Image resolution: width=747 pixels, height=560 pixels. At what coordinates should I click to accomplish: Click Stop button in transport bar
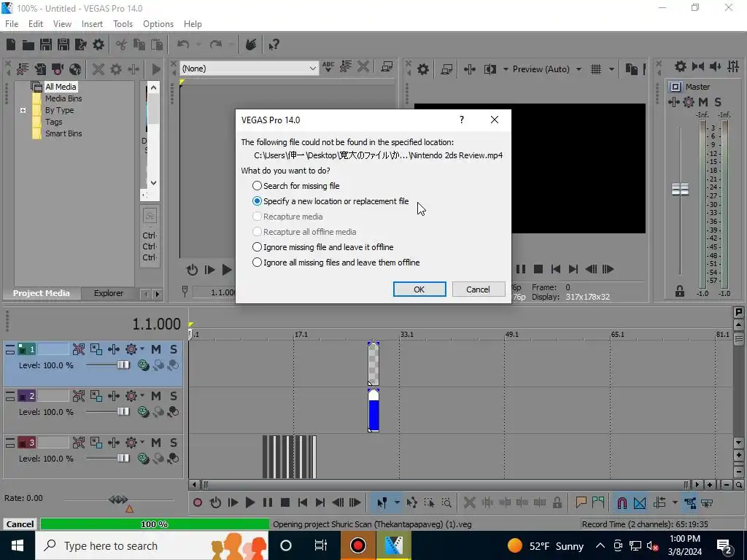(285, 502)
